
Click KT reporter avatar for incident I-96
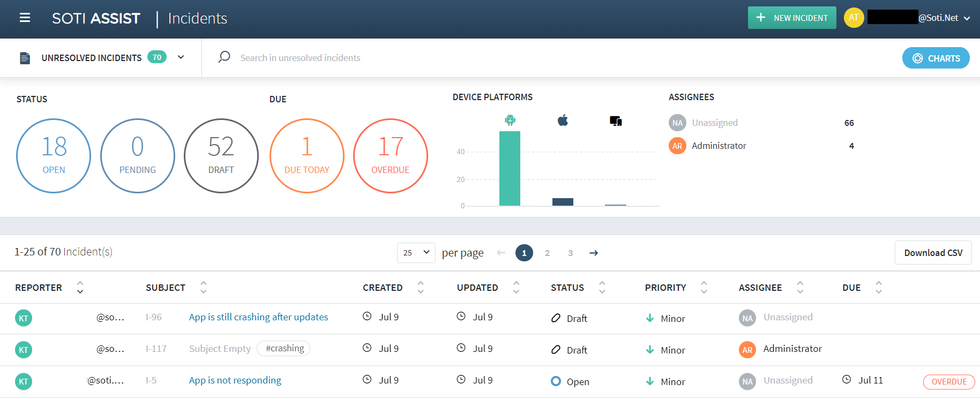24,318
